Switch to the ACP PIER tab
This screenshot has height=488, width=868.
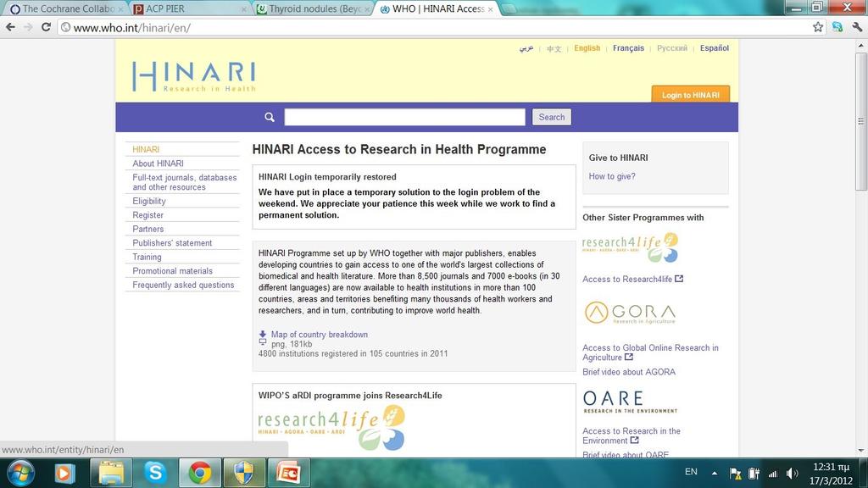point(188,8)
